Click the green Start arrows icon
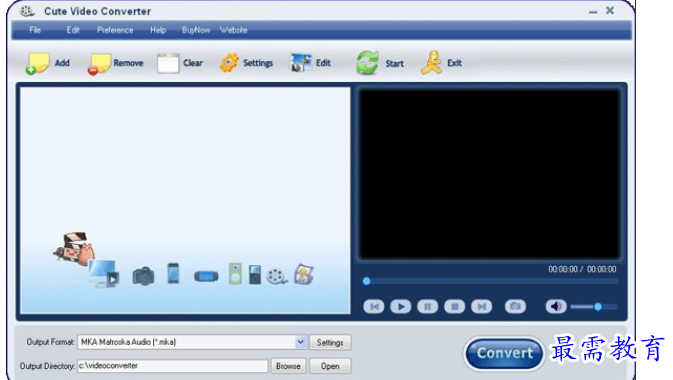Viewport: 673px width, 380px height. (367, 63)
